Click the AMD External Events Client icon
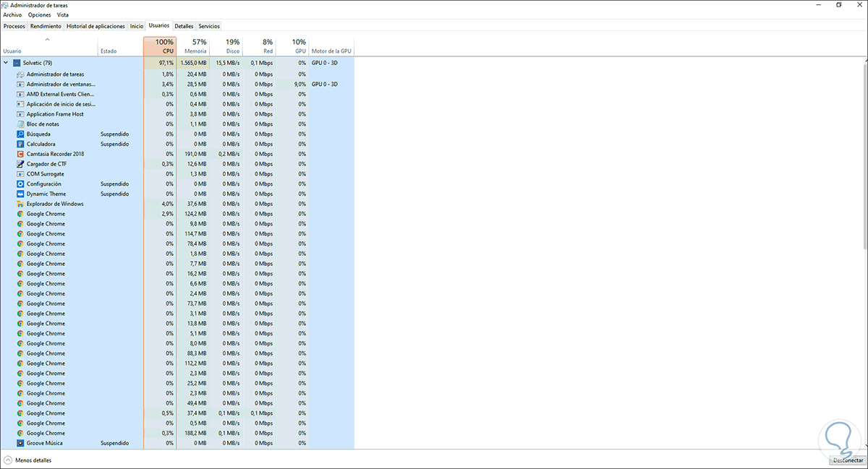Image resolution: width=868 pixels, height=469 pixels. 20,94
